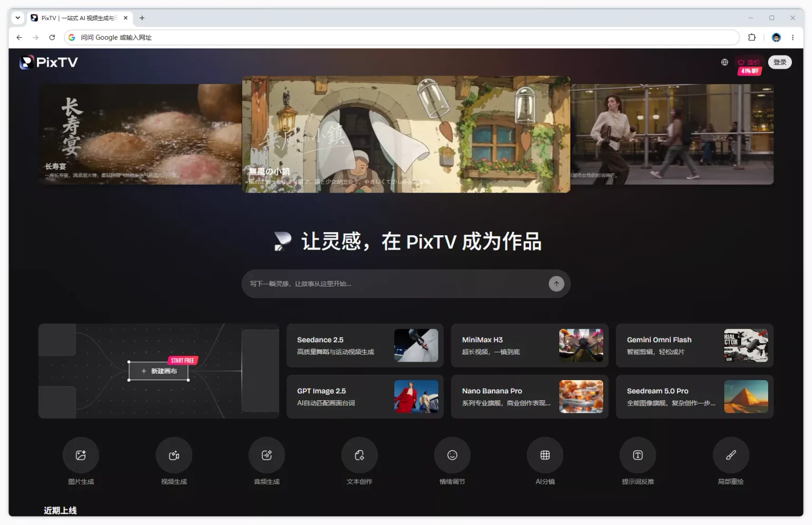812x525 pixels.
Task: Click the browser address bar
Action: [x=402, y=38]
